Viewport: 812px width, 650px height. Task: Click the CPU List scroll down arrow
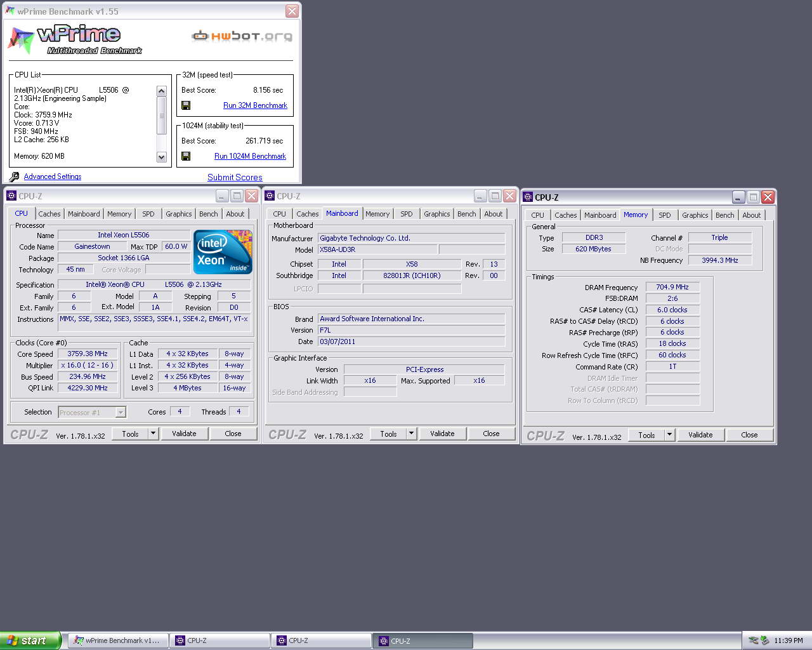pos(161,157)
